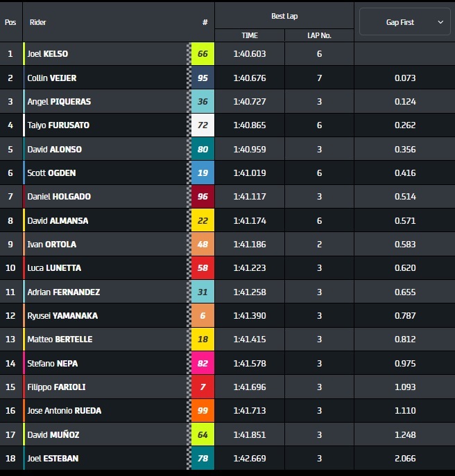Click the Gap First chevron arrow
The width and height of the screenshot is (455, 476).
[440, 22]
